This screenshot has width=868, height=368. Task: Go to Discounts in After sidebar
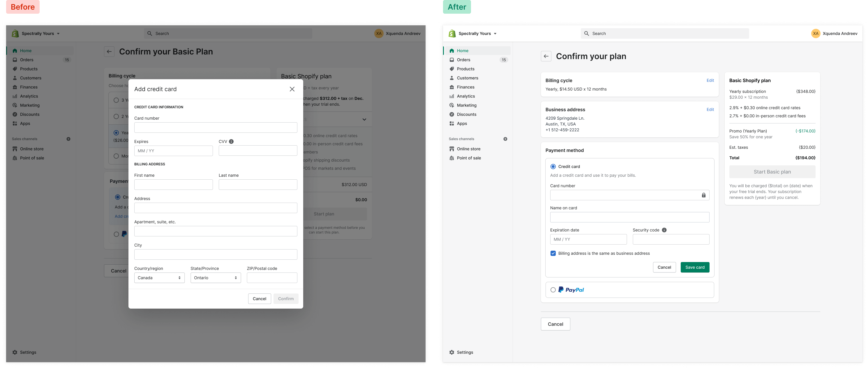[x=466, y=114]
